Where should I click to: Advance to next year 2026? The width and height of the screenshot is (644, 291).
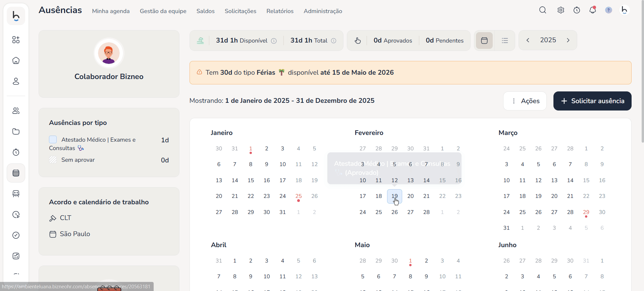pos(568,40)
